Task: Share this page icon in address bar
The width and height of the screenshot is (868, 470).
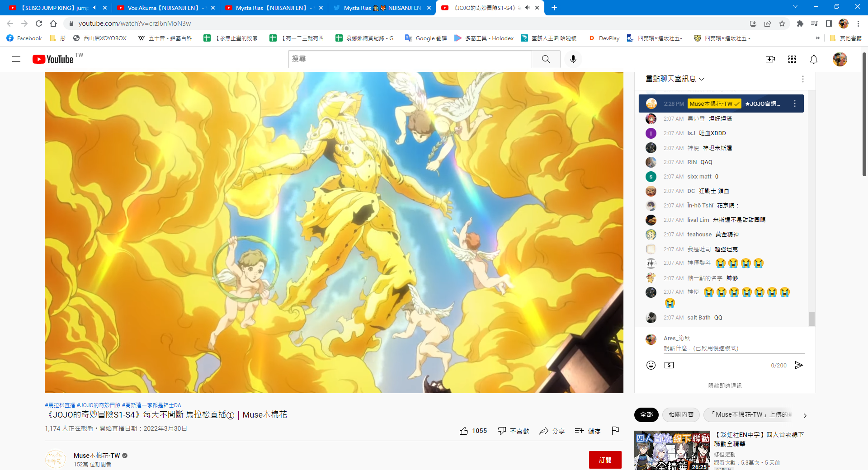Action: (x=768, y=23)
